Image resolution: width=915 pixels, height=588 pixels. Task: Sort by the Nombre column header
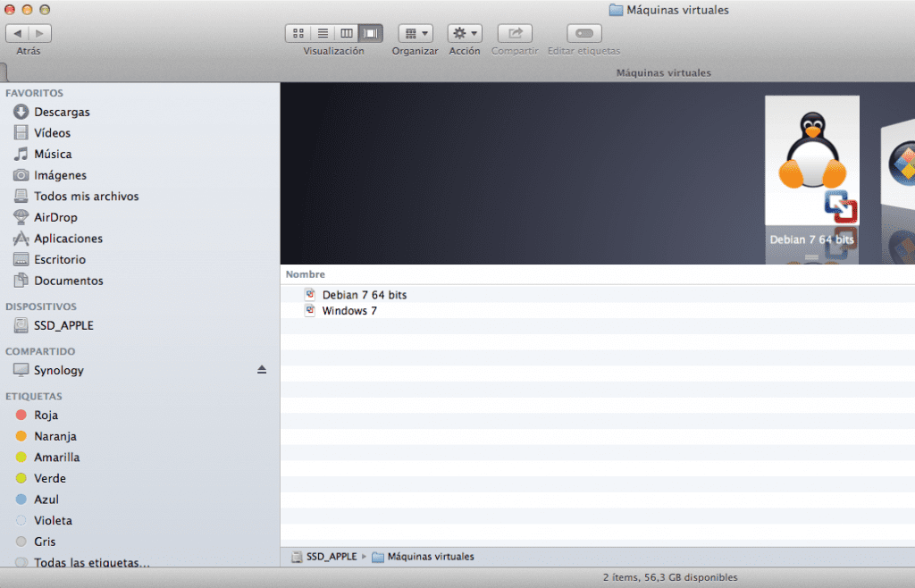(306, 274)
